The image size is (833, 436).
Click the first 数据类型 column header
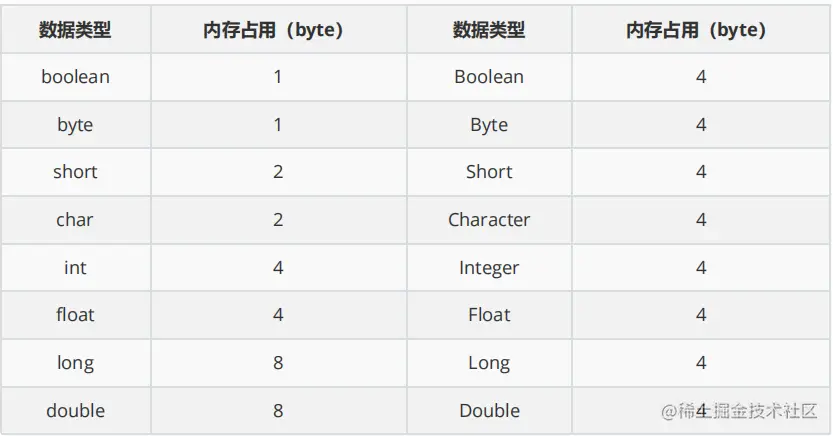[75, 30]
